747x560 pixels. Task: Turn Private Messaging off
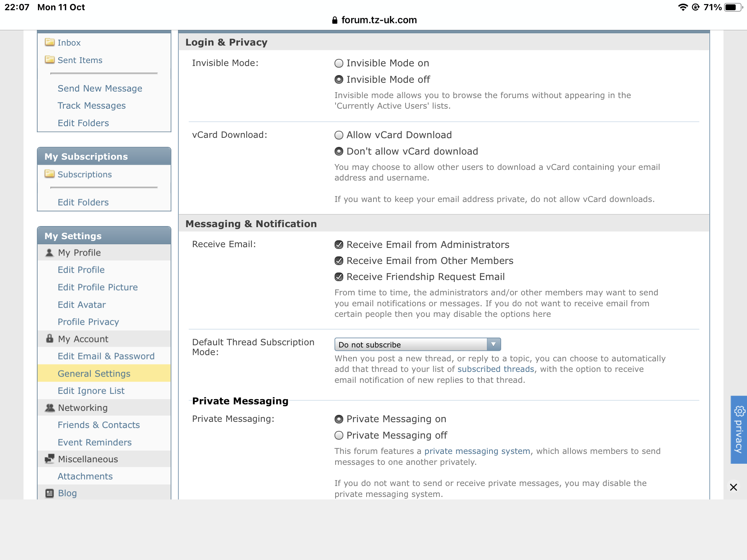point(339,435)
